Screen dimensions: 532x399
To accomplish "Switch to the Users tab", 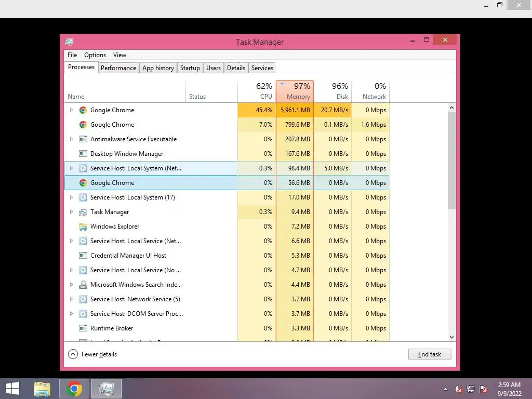I will [x=214, y=68].
